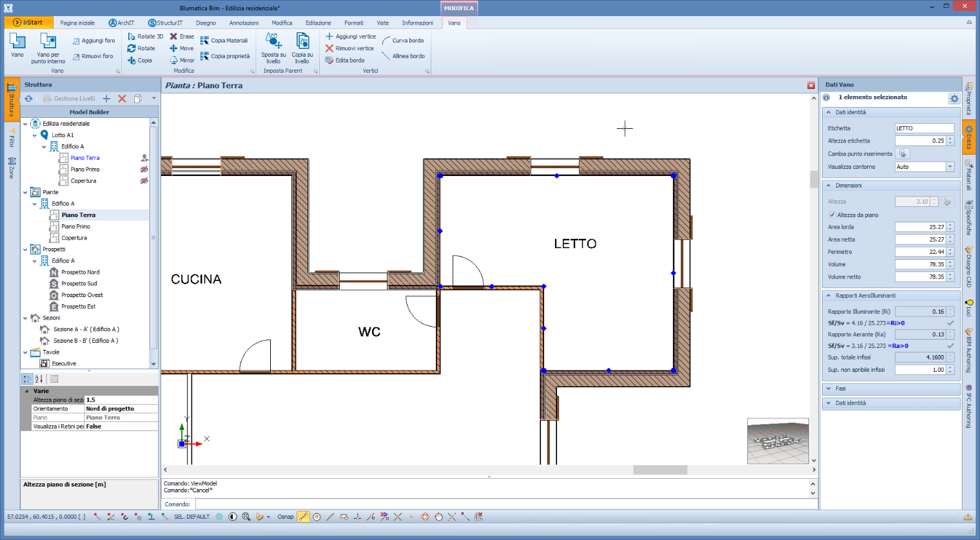Select the Rotate 3D tool
The height and width of the screenshot is (540, 980).
click(145, 37)
